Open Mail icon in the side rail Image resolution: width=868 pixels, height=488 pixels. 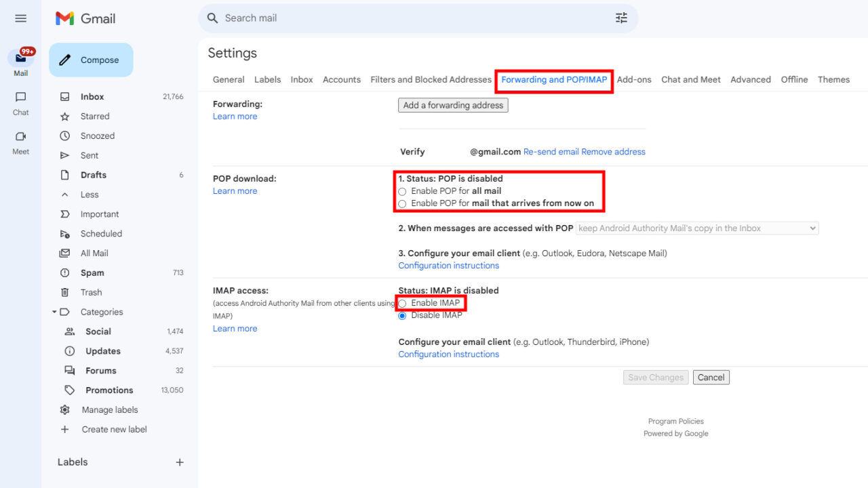pyautogui.click(x=20, y=58)
